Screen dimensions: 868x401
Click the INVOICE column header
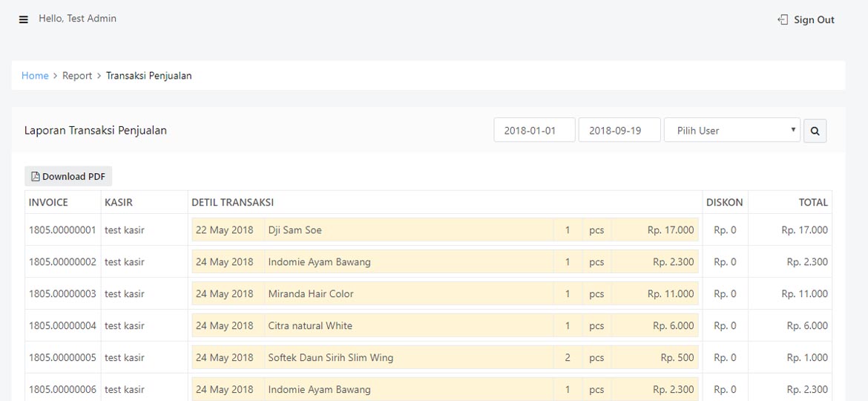click(x=48, y=202)
